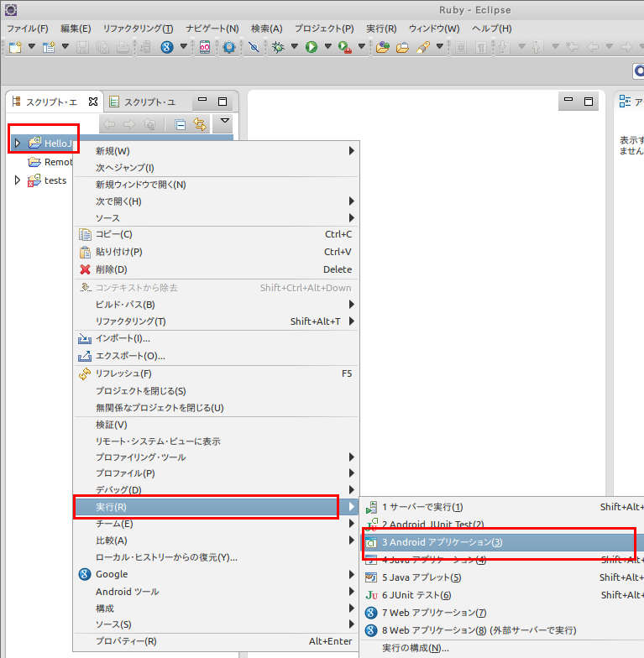Click the toolbar Forward navigation arrow

click(x=626, y=47)
